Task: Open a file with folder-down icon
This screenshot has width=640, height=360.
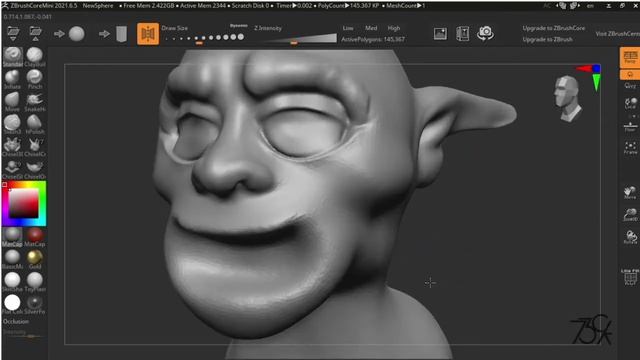Action: point(13,33)
